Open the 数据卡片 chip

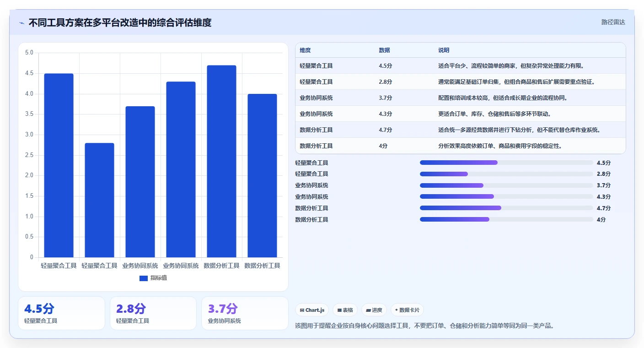click(x=407, y=310)
